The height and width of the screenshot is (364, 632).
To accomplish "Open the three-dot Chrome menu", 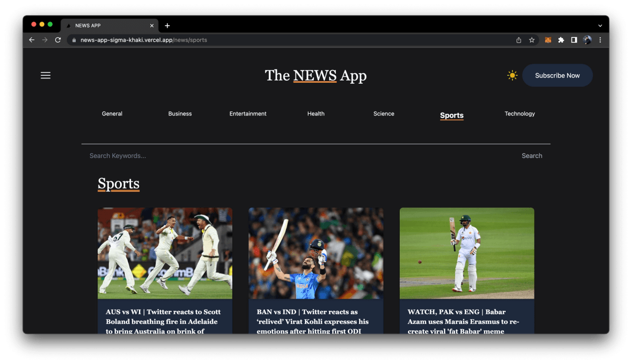I will [x=600, y=40].
